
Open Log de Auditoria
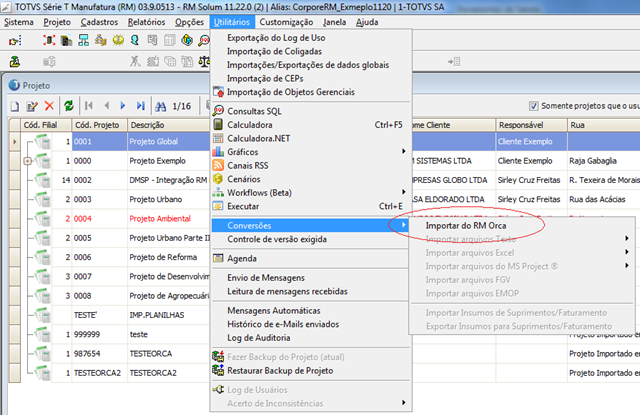[259, 338]
